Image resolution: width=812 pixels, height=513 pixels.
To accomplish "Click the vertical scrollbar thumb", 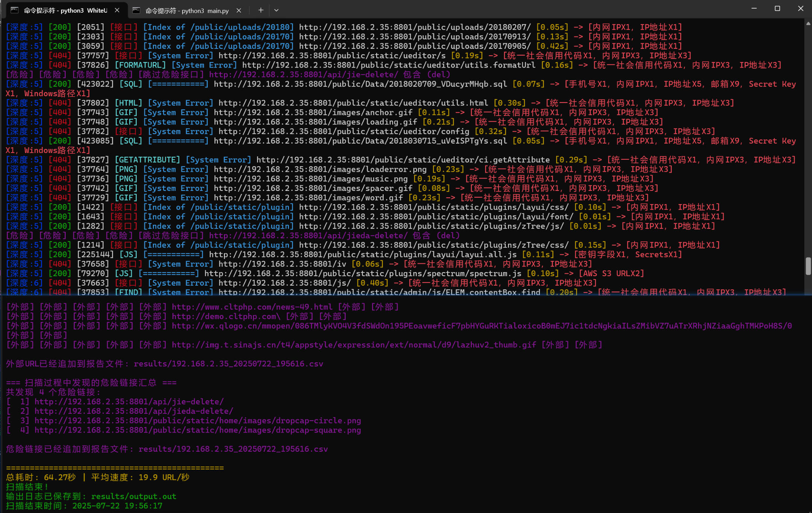I will [808, 266].
